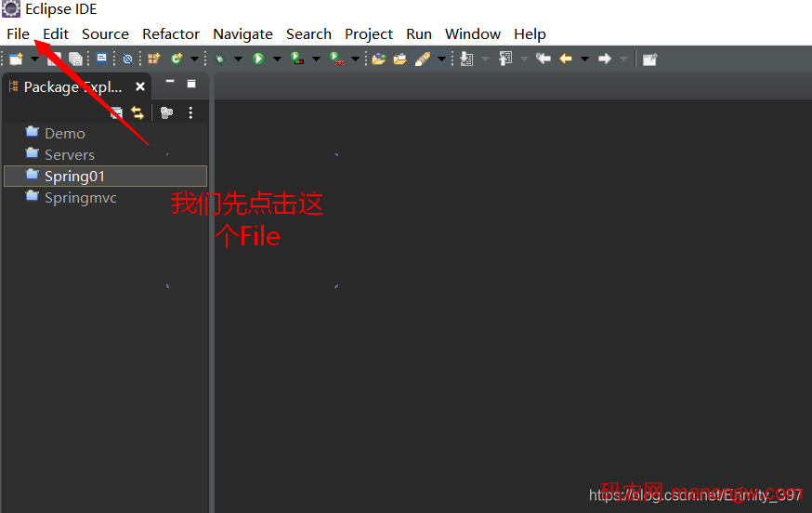The image size is (812, 513).
Task: Open the Source menu
Action: 105,34
